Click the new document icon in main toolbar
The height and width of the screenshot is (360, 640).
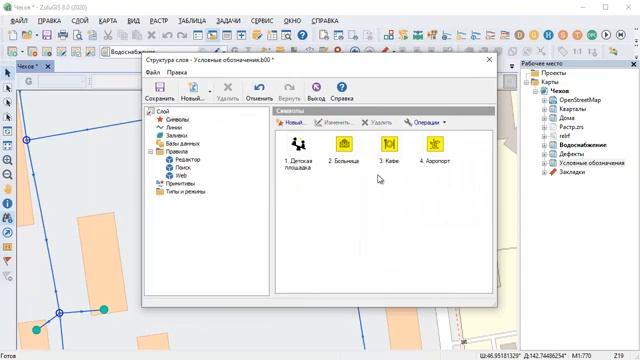pos(13,35)
